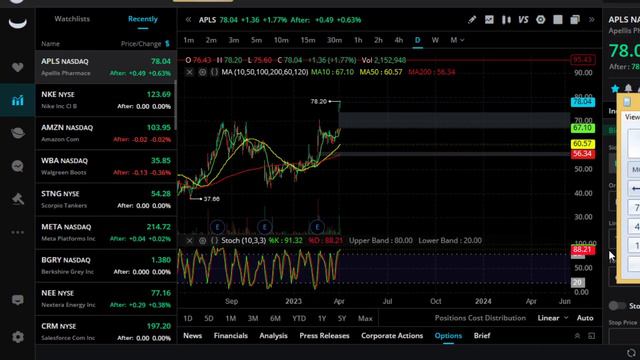This screenshot has width=640, height=360.
Task: Toggle the blue star favorite for APLS
Action: (x=615, y=88)
